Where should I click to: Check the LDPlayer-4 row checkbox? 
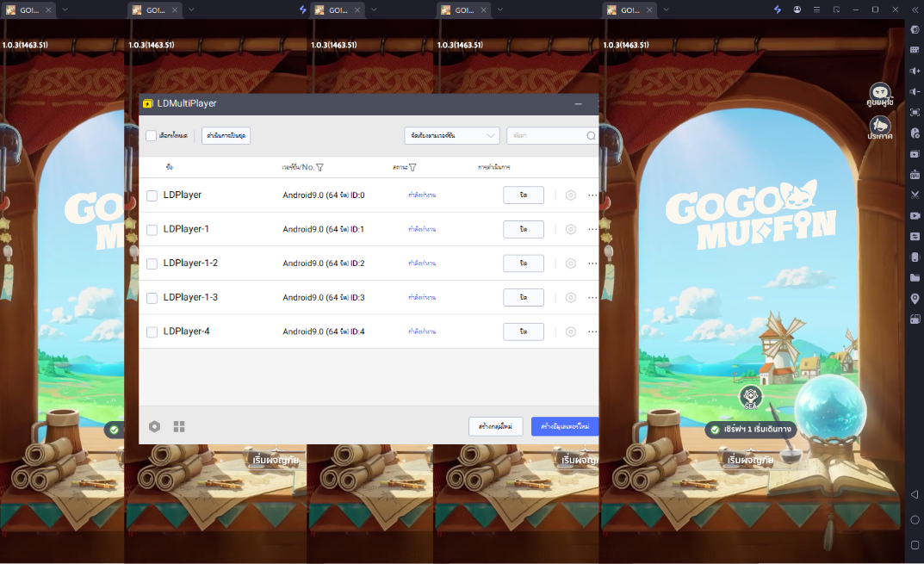(152, 332)
